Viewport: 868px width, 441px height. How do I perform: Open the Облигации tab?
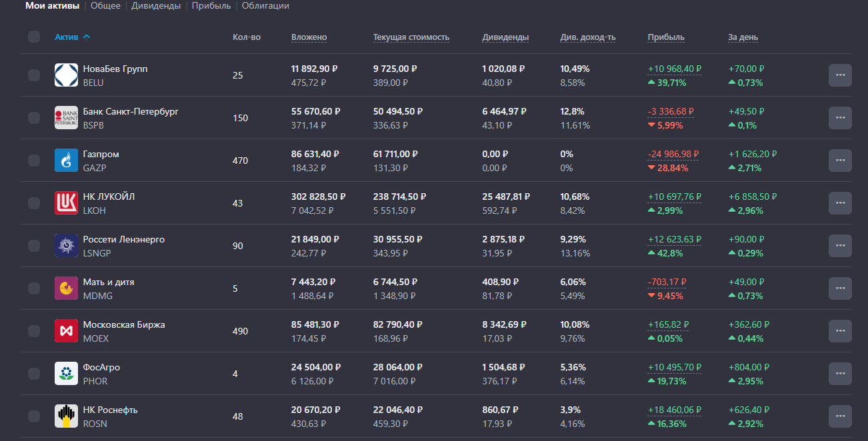[265, 6]
